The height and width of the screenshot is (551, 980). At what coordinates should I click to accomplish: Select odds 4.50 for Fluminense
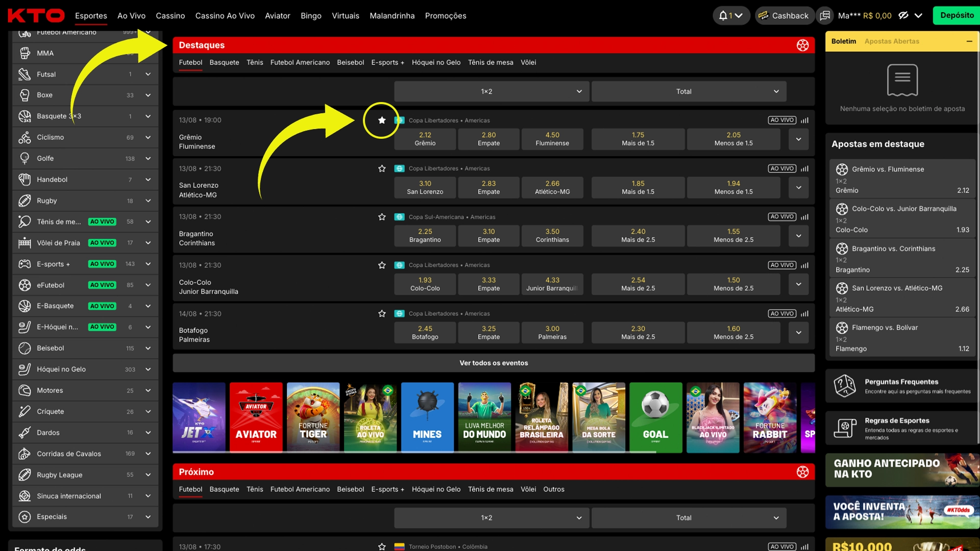click(552, 139)
